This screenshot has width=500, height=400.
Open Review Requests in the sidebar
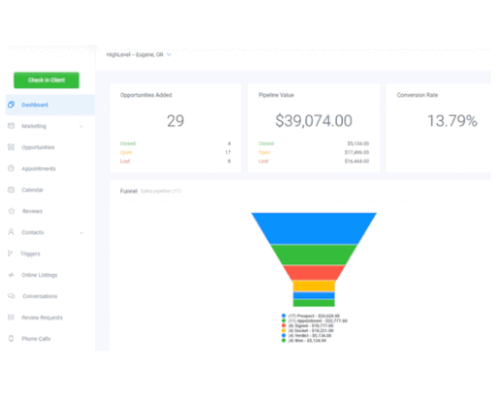point(42,317)
